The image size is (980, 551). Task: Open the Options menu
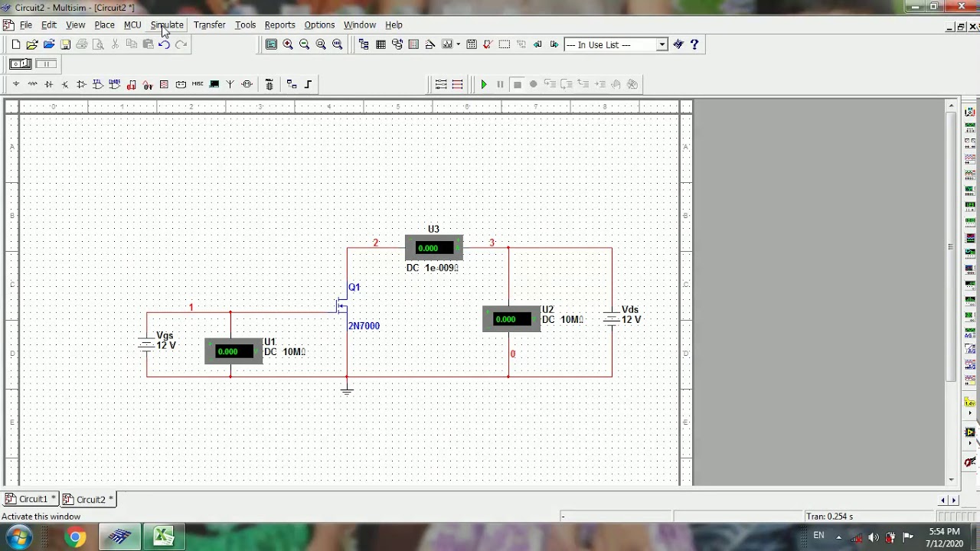[319, 25]
